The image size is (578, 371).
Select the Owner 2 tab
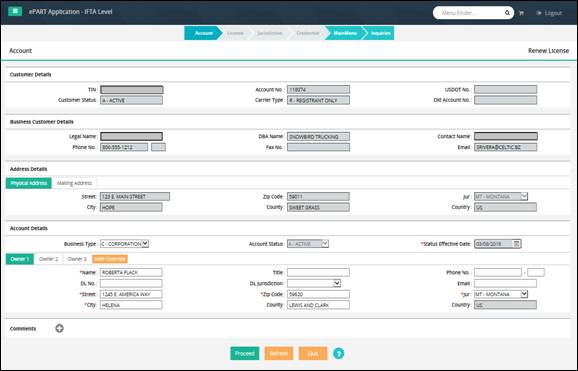click(x=49, y=259)
